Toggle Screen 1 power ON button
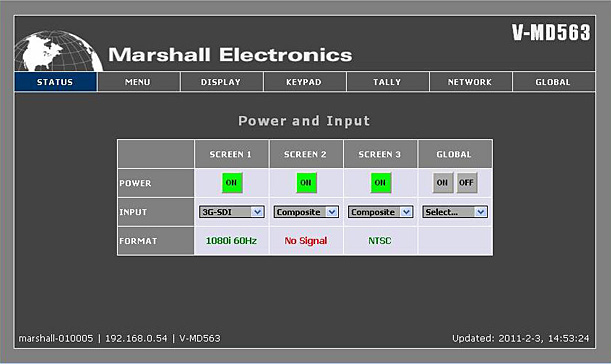The width and height of the screenshot is (611, 364). pos(232,182)
